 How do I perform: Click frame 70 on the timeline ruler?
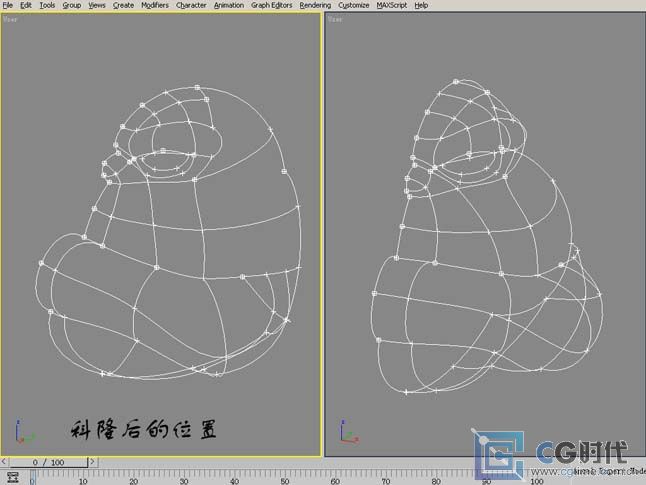tap(386, 481)
